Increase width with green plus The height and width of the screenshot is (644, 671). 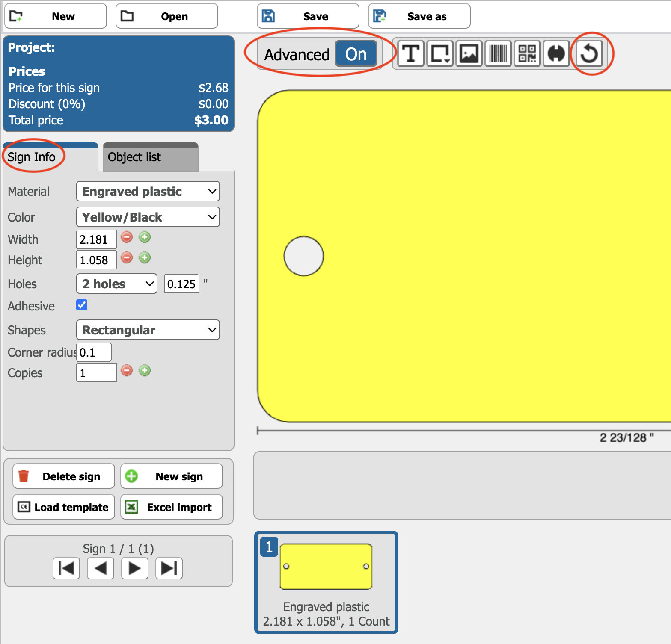click(145, 237)
